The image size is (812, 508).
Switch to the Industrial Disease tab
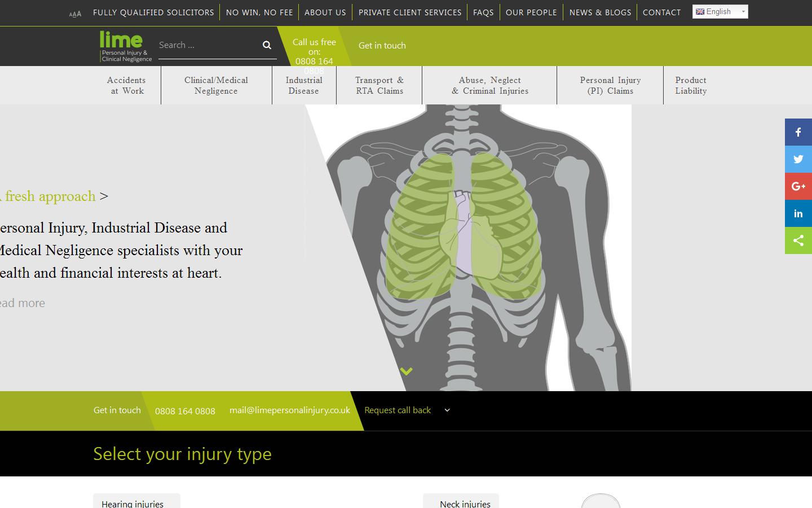(x=304, y=85)
